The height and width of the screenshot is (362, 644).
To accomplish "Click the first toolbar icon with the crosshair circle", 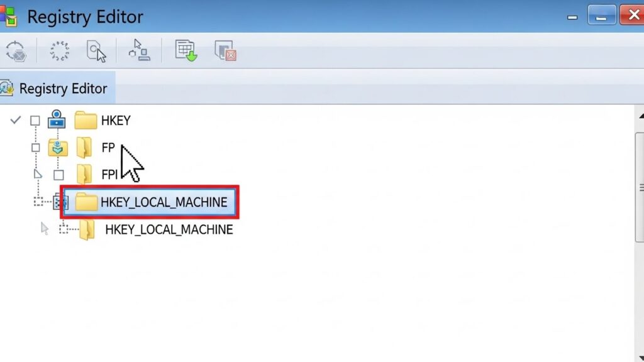I will click(x=16, y=52).
